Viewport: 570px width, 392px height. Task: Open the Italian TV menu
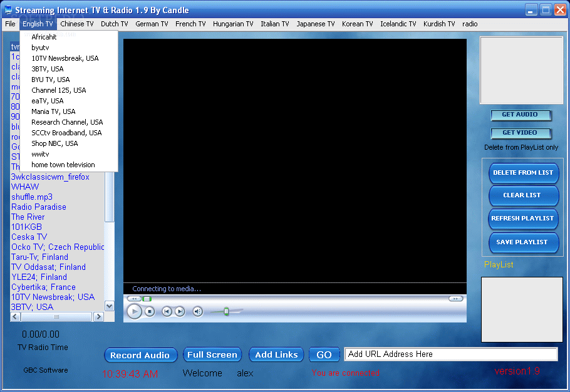pyautogui.click(x=275, y=24)
